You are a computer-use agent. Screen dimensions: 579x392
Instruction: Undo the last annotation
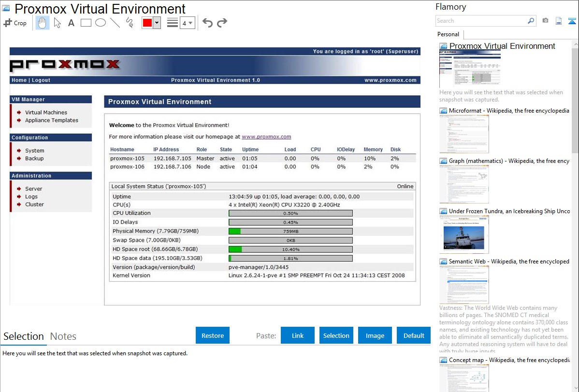pyautogui.click(x=207, y=23)
